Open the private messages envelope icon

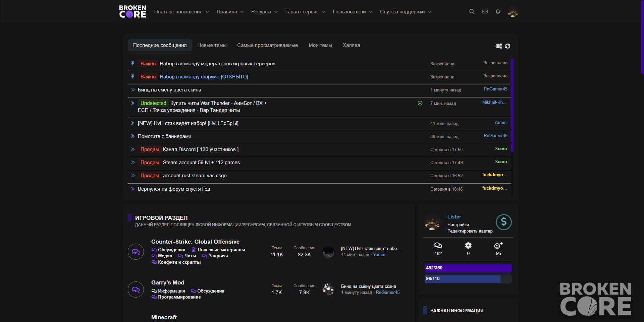[485, 12]
